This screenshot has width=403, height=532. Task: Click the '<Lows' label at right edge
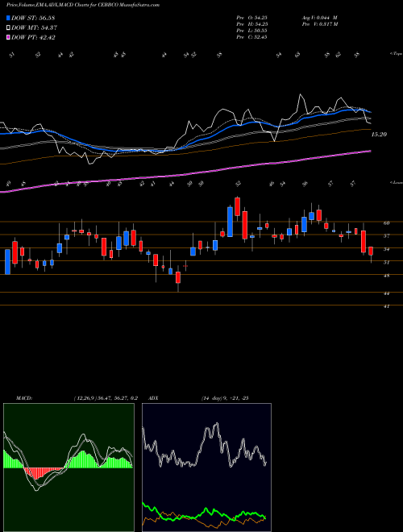(396, 182)
